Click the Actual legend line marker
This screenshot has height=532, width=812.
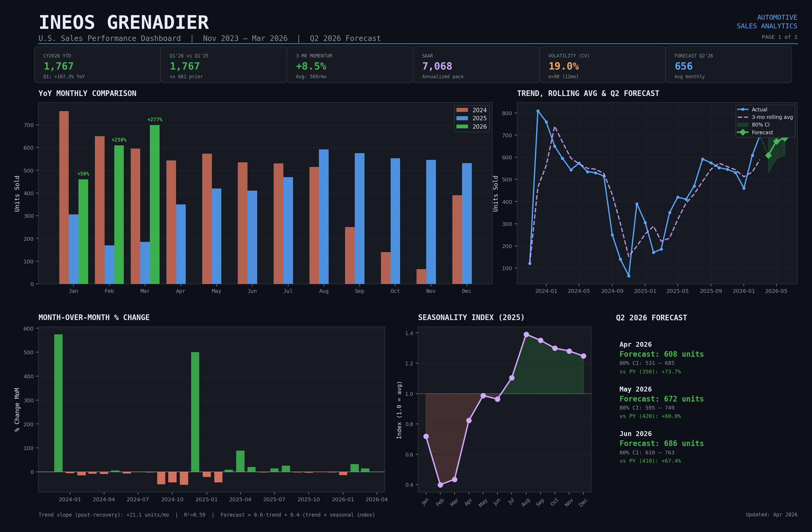click(x=743, y=109)
